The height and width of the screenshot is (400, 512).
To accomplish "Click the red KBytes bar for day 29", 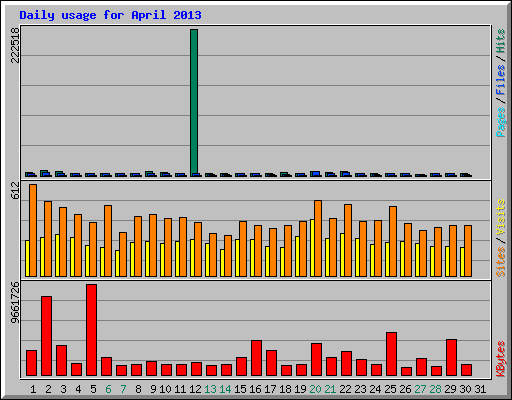I will click(452, 358).
